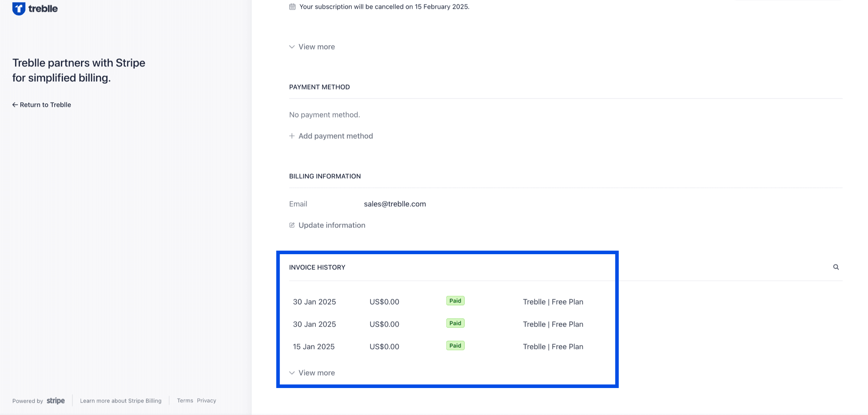This screenshot has height=415, width=868.
Task: Click the Paid badge on the second 30 Jan invoice
Action: click(x=455, y=323)
